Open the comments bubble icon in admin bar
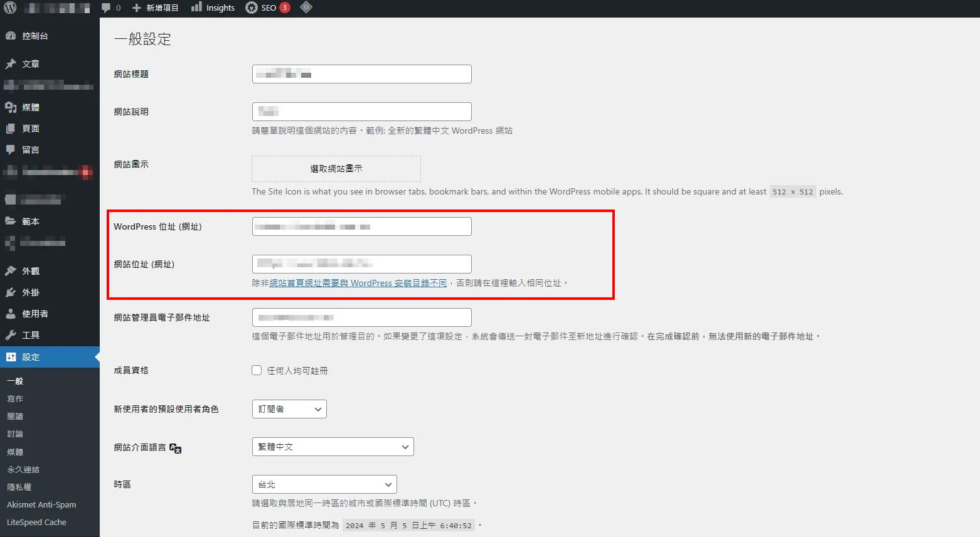This screenshot has height=537, width=980. 106,8
